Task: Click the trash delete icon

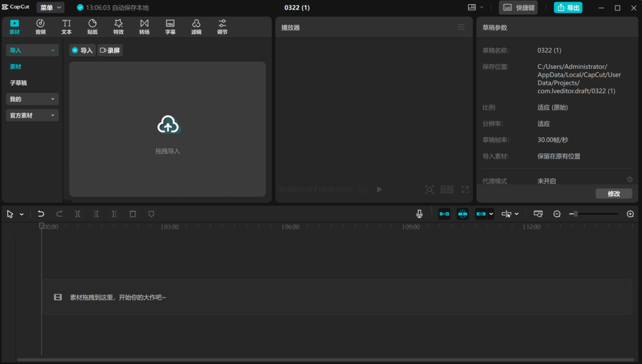Action: coord(133,214)
